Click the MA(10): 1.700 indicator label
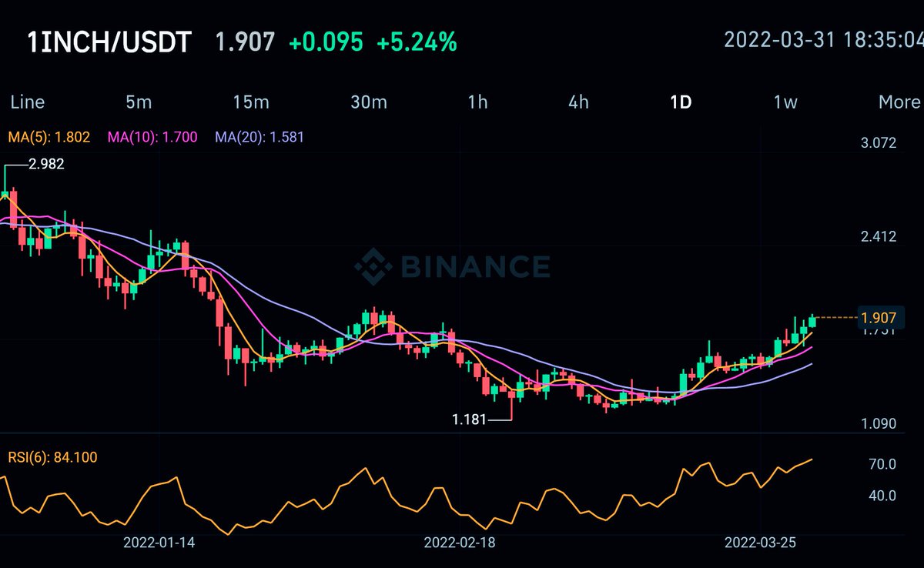This screenshot has height=568, width=924. (x=152, y=138)
